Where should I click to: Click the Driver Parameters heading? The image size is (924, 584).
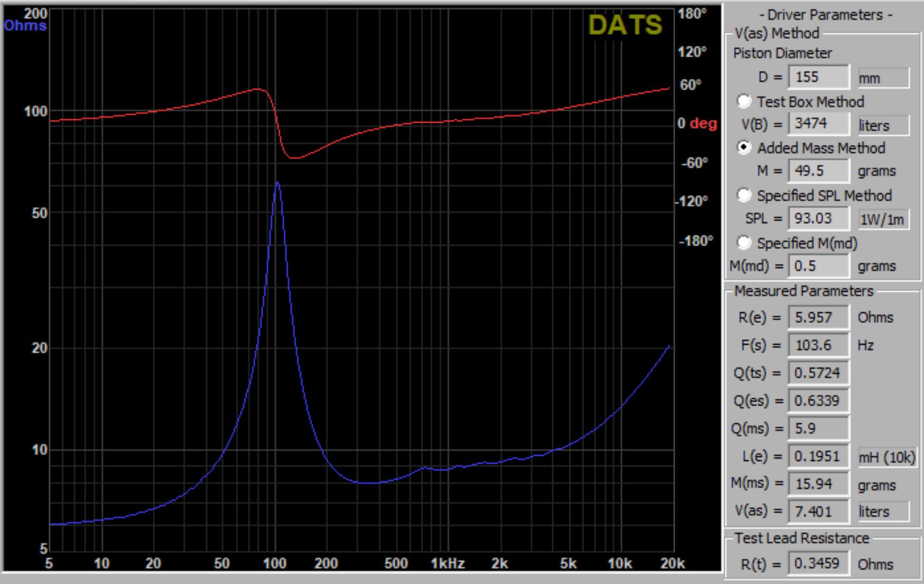(x=826, y=15)
